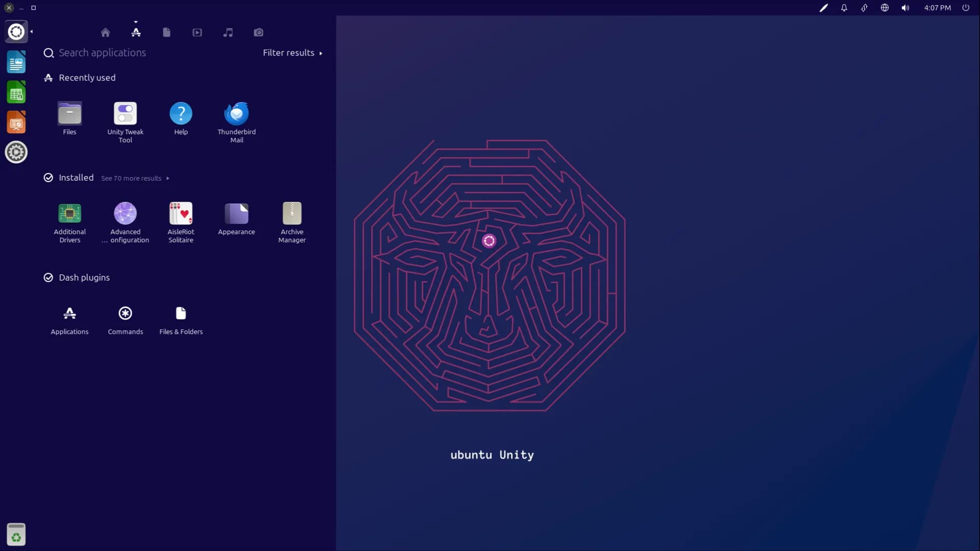Expand the Filter results panel
Screen dimensions: 980x551
point(292,53)
